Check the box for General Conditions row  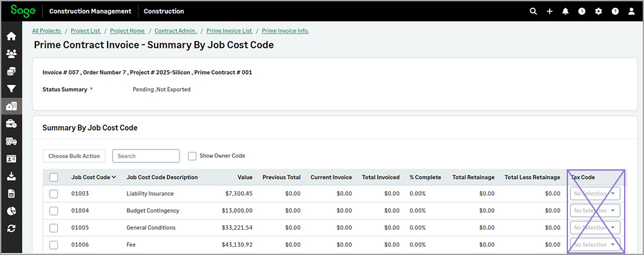(53, 228)
